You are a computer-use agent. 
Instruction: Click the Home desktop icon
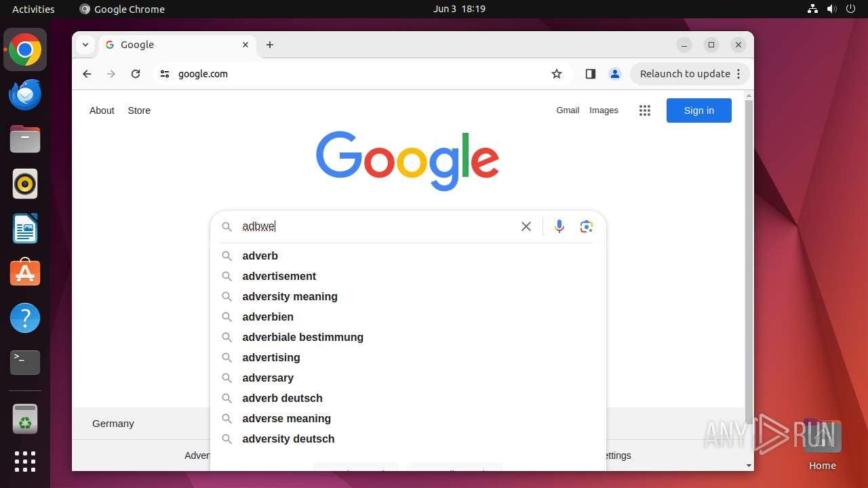pos(822,445)
